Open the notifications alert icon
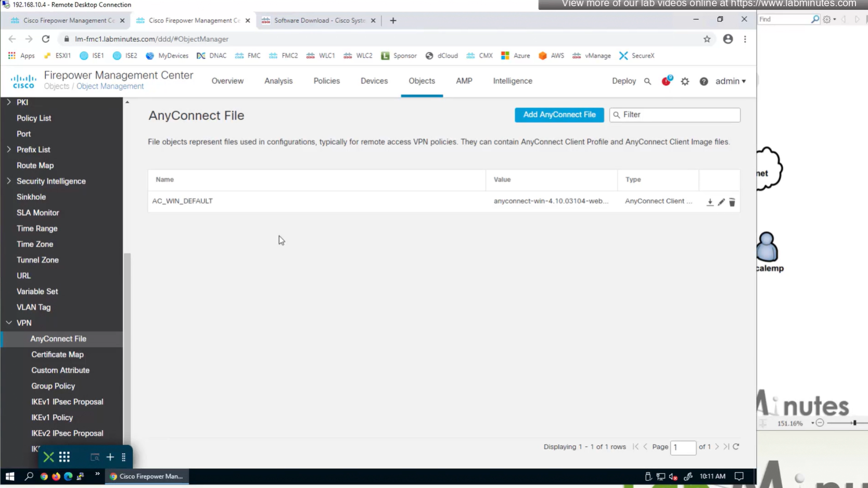Viewport: 868px width, 488px height. [666, 81]
